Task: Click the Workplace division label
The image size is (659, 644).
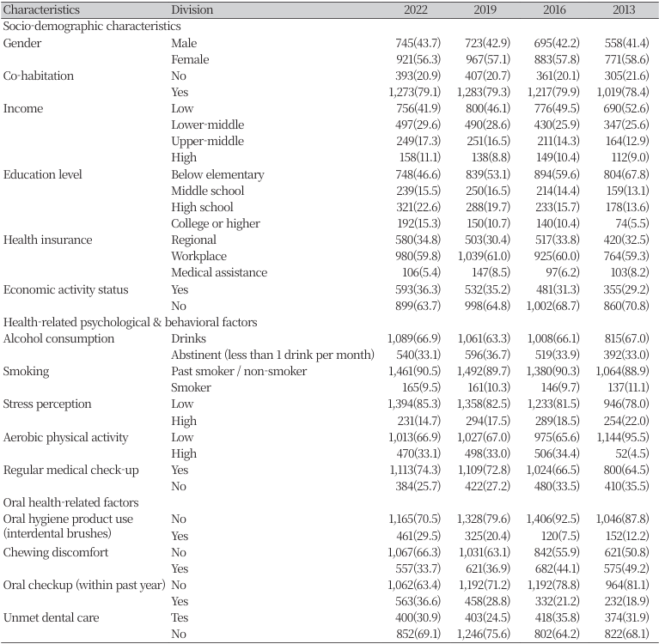Action: click(x=198, y=256)
